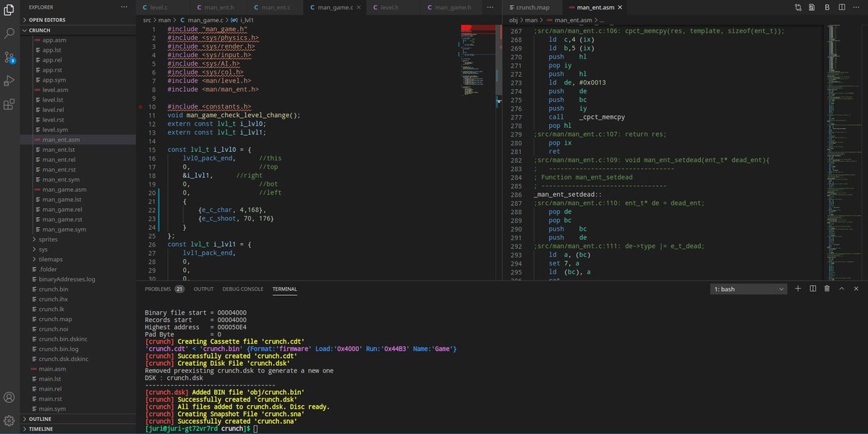
Task: Open the Debug Console panel tab
Action: (242, 289)
